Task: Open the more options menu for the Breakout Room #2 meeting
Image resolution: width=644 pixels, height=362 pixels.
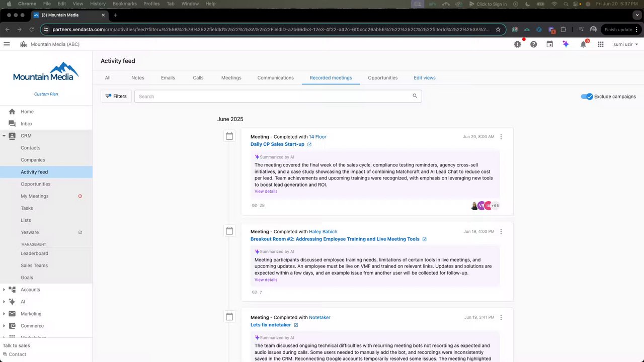Action: pyautogui.click(x=501, y=232)
